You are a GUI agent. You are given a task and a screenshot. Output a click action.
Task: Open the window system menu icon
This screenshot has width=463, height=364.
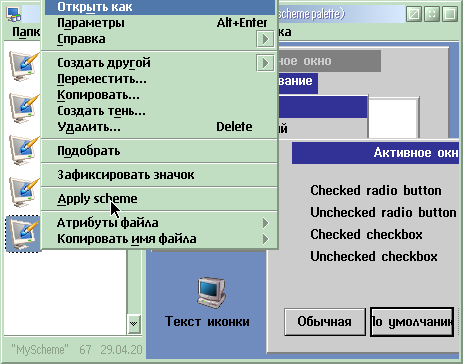[14, 14]
